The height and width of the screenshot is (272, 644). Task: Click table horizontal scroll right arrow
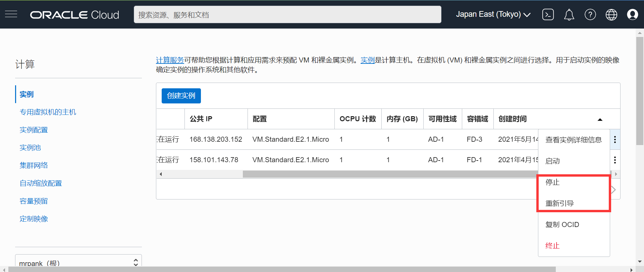pos(616,174)
